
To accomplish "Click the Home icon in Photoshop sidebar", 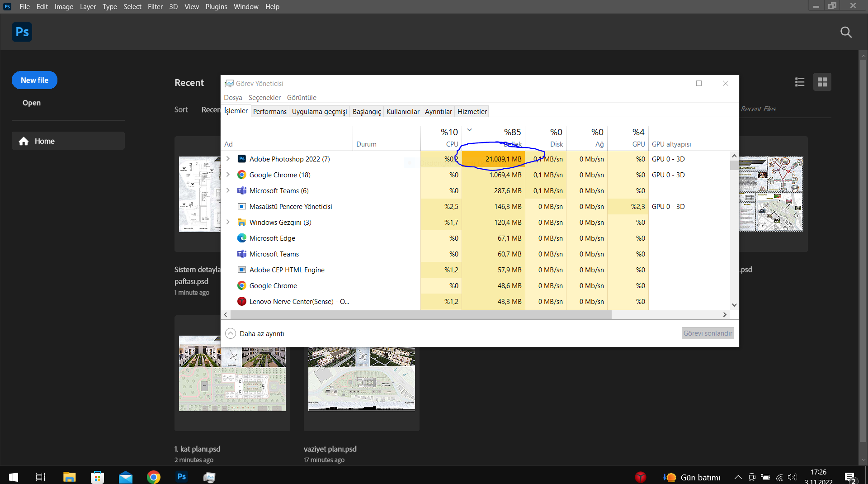I will (24, 141).
